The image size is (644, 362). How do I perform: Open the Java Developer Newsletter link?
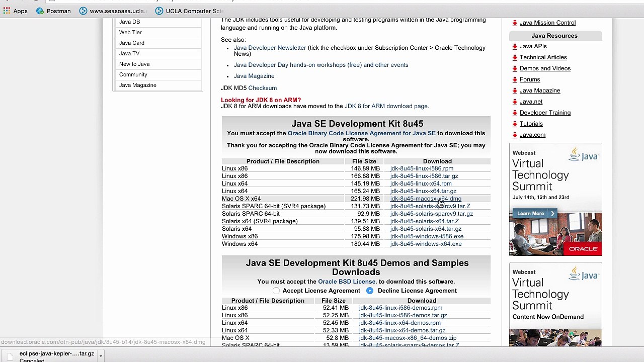270,48
